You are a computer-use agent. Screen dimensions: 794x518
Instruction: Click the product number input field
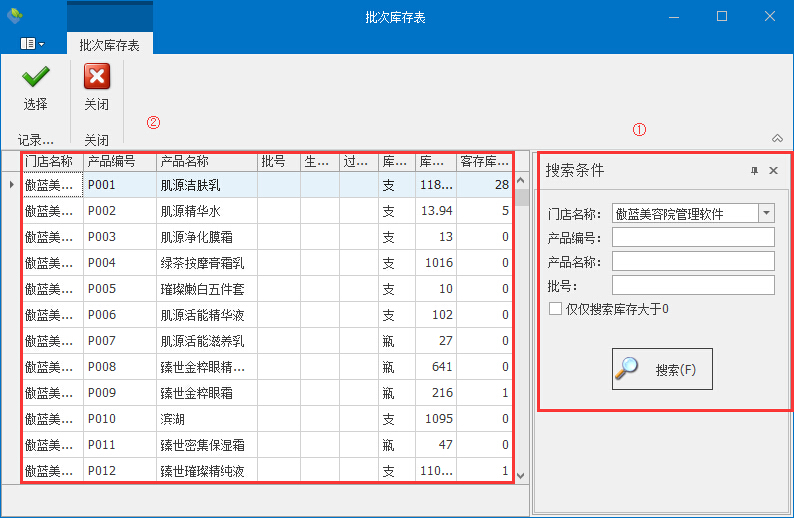(x=693, y=237)
